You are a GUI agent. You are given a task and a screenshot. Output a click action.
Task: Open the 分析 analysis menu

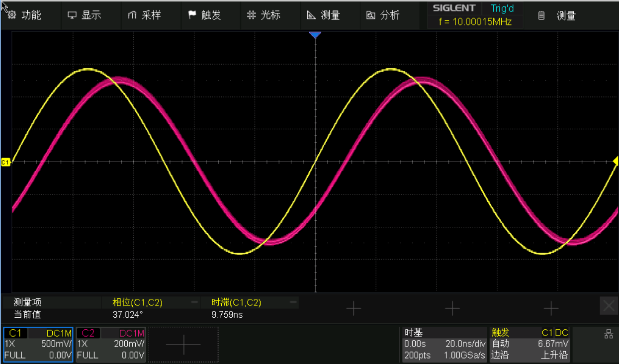point(383,15)
